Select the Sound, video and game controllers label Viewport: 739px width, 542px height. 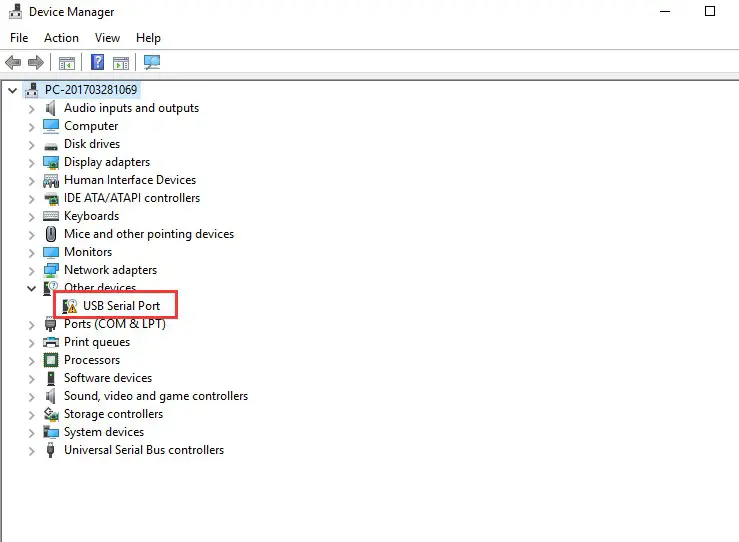click(156, 396)
